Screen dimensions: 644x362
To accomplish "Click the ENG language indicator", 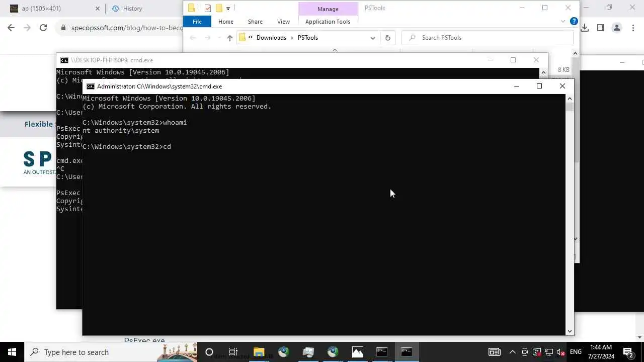I will pos(576,352).
